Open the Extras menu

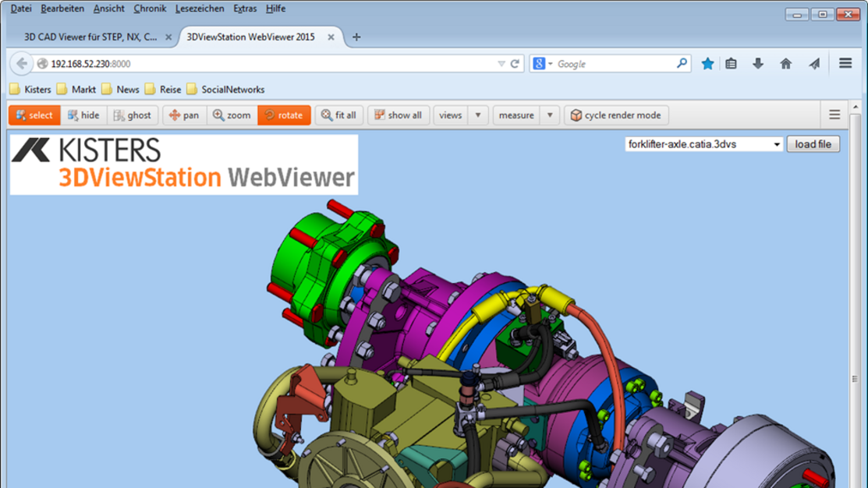click(x=245, y=9)
